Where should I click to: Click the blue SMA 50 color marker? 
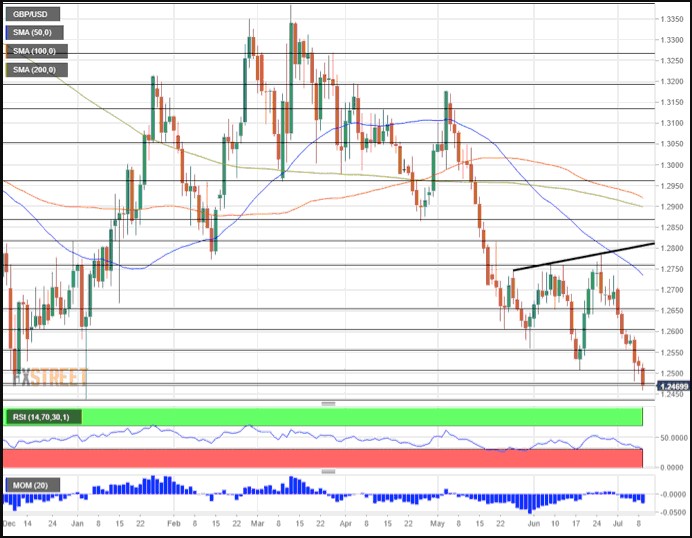6,33
